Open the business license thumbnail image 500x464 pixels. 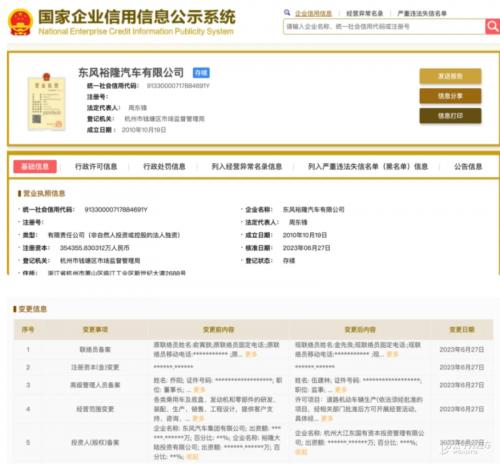46,102
